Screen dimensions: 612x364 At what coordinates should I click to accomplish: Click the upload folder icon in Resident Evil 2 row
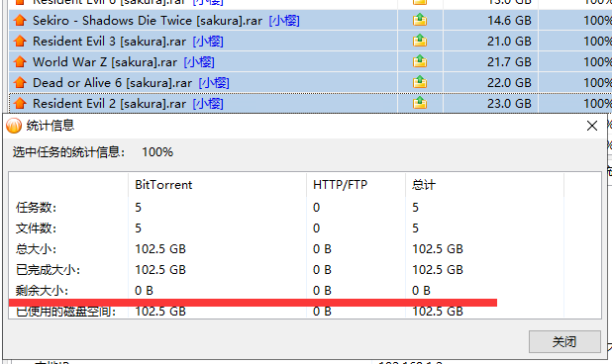pyautogui.click(x=420, y=103)
